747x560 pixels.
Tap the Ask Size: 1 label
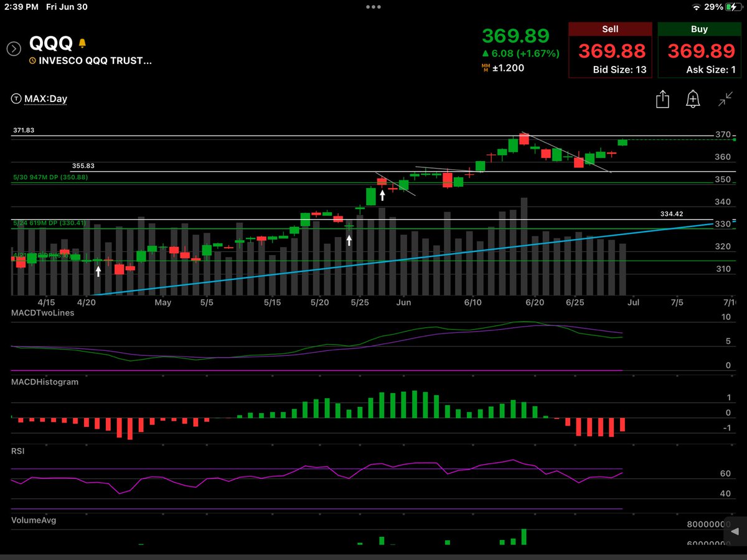[711, 70]
